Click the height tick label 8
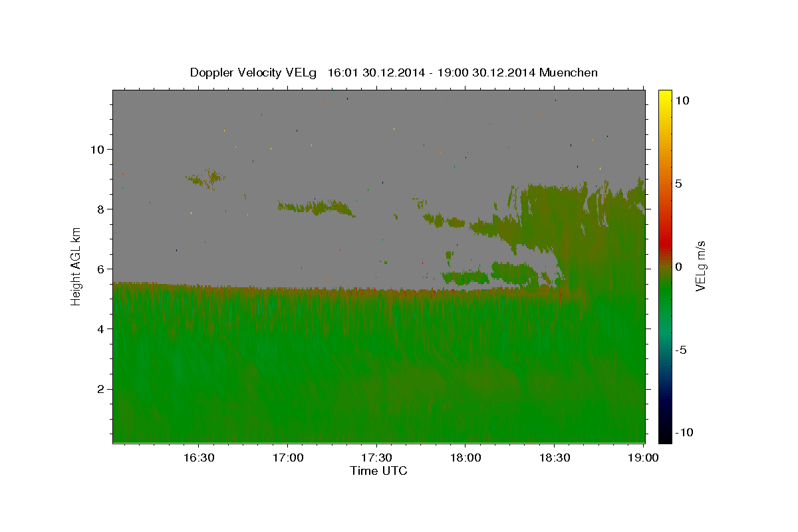This screenshot has width=798, height=532. click(x=102, y=209)
